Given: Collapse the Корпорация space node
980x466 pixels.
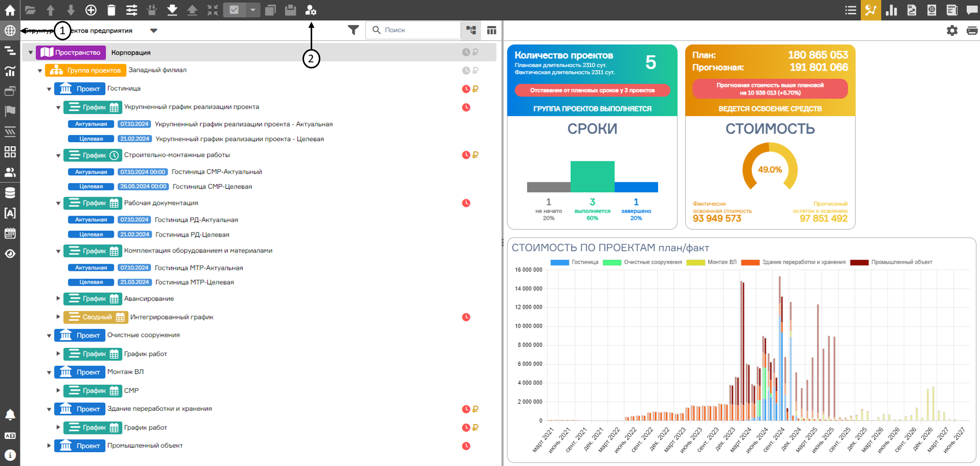Looking at the screenshot, I should point(31,52).
